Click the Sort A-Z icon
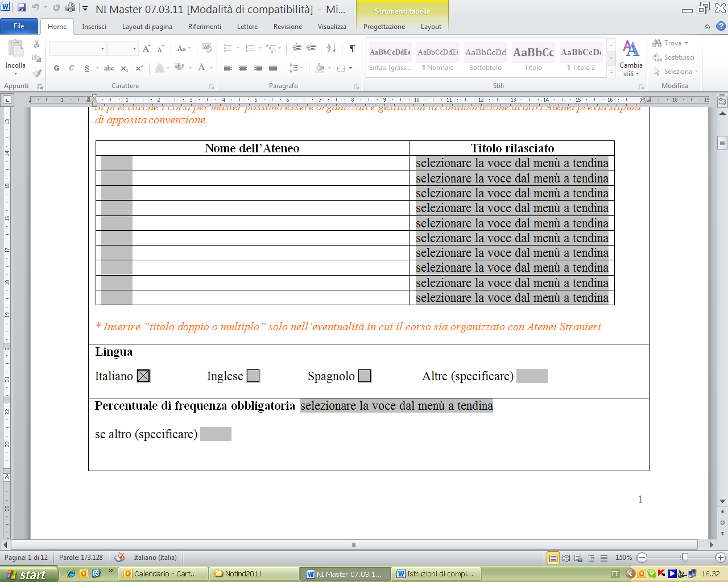This screenshot has height=582, width=728. point(332,48)
